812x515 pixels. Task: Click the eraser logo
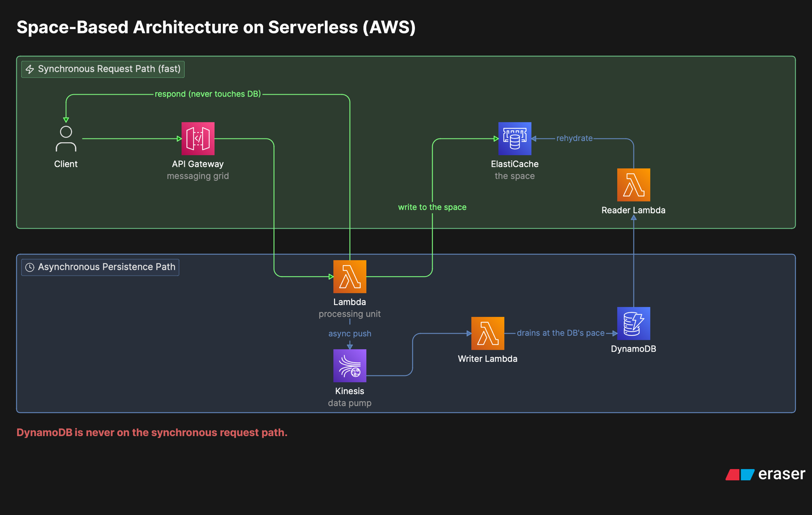765,474
